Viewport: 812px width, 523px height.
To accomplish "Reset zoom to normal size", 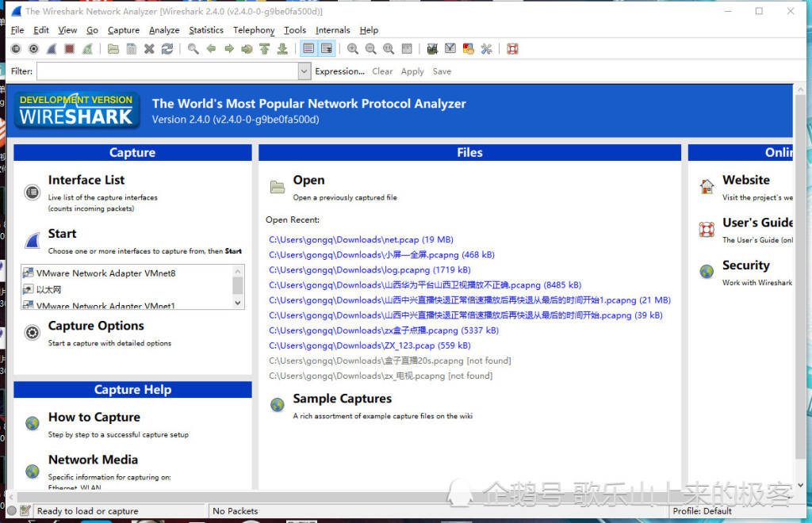I will click(389, 48).
